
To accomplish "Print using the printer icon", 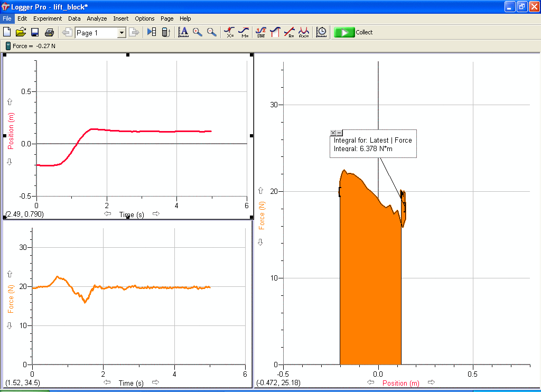I will (49, 32).
